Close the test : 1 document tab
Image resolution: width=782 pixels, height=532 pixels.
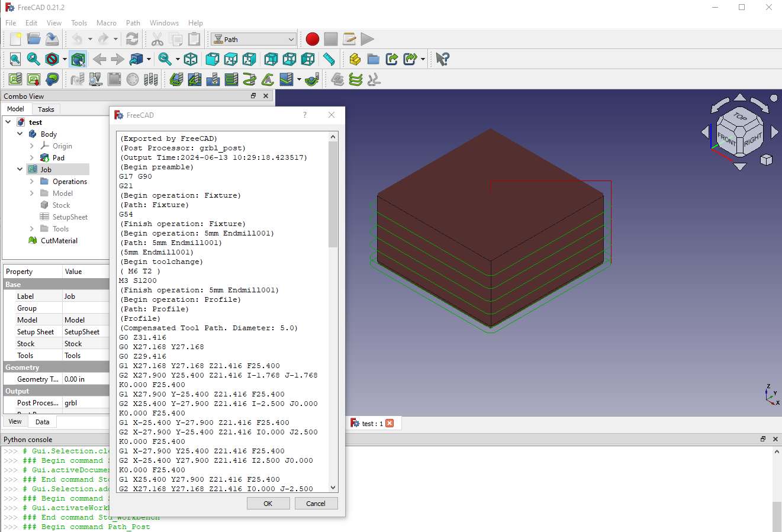tap(390, 423)
